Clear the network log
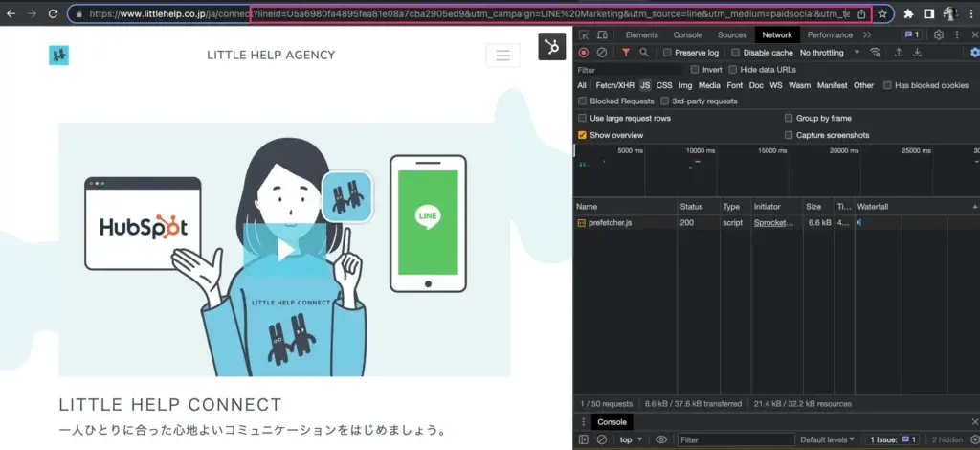Image resolution: width=980 pixels, height=450 pixels. point(602,53)
